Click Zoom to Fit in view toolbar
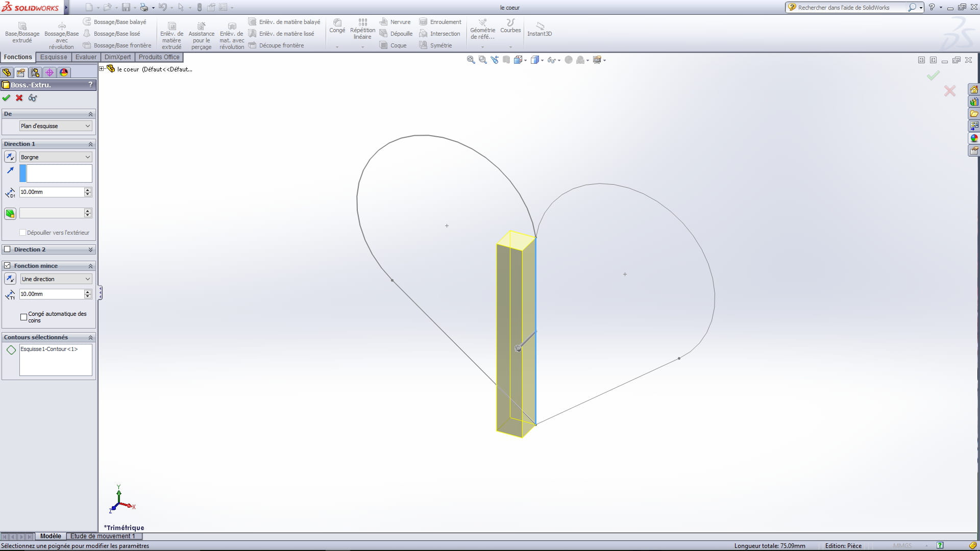The height and width of the screenshot is (551, 980). point(471,60)
